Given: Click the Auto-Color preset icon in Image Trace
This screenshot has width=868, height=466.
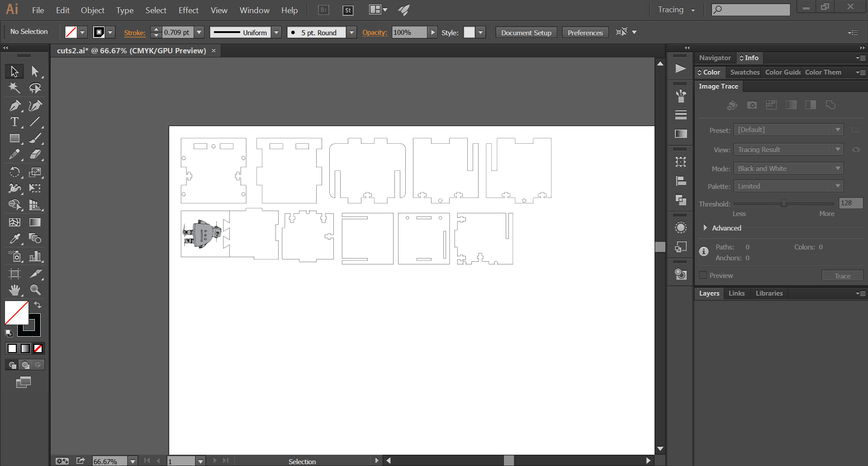Looking at the screenshot, I should pos(732,105).
